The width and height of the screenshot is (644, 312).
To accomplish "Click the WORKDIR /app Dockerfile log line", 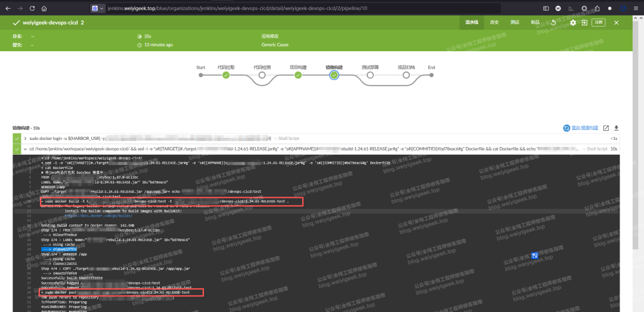I will (x=54, y=186).
